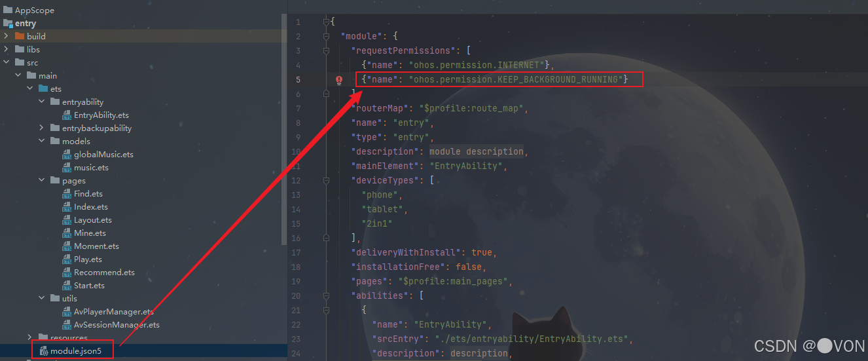
Task: Collapse the main folder arrow
Action: 18,75
